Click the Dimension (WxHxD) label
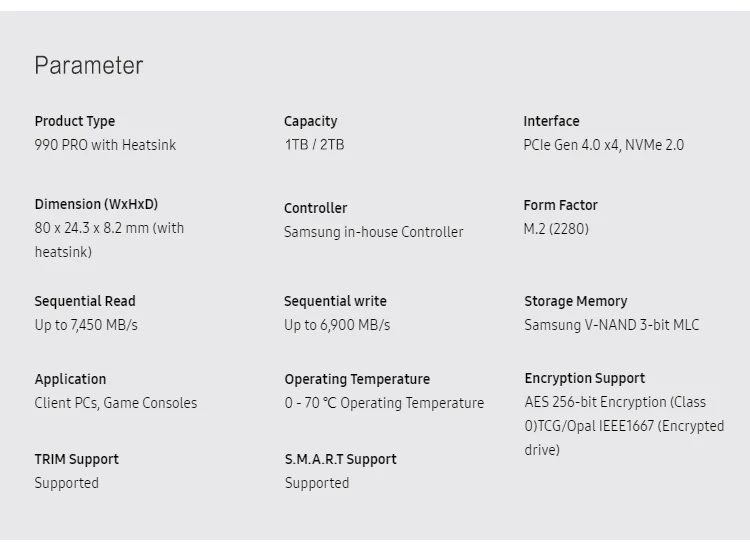Viewport: 750px width, 555px height. click(x=96, y=204)
